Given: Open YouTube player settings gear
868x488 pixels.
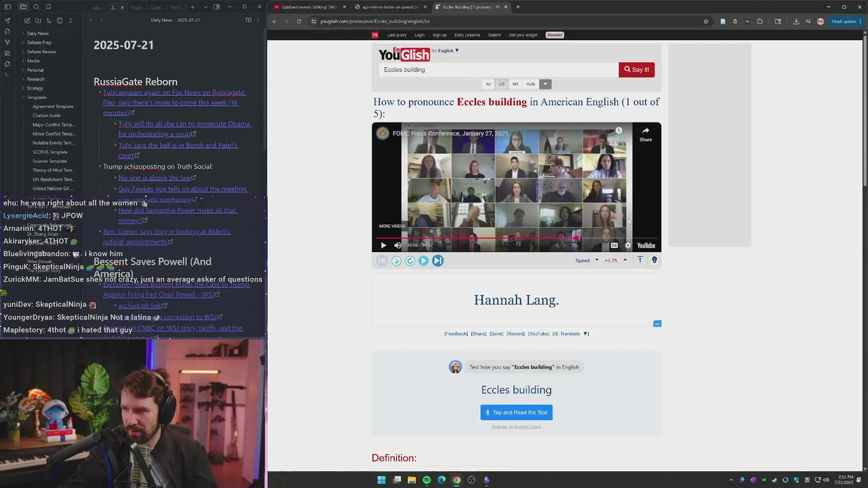Looking at the screenshot, I should [x=628, y=245].
